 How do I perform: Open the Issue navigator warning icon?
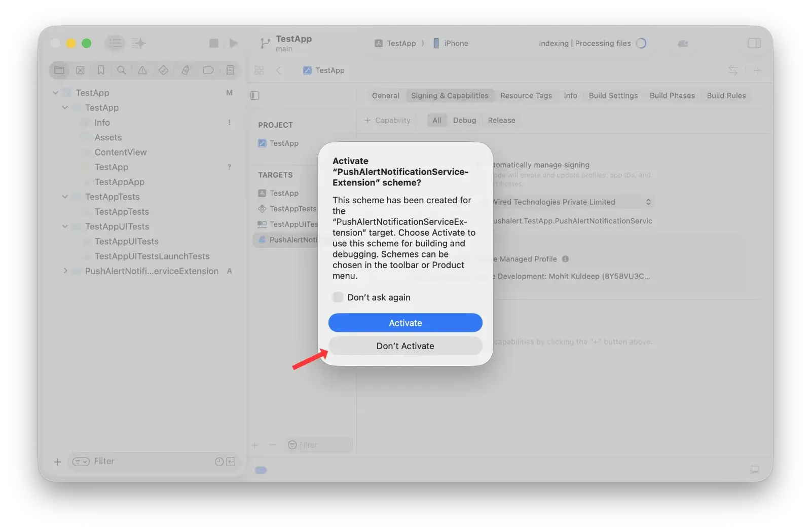[x=142, y=70]
